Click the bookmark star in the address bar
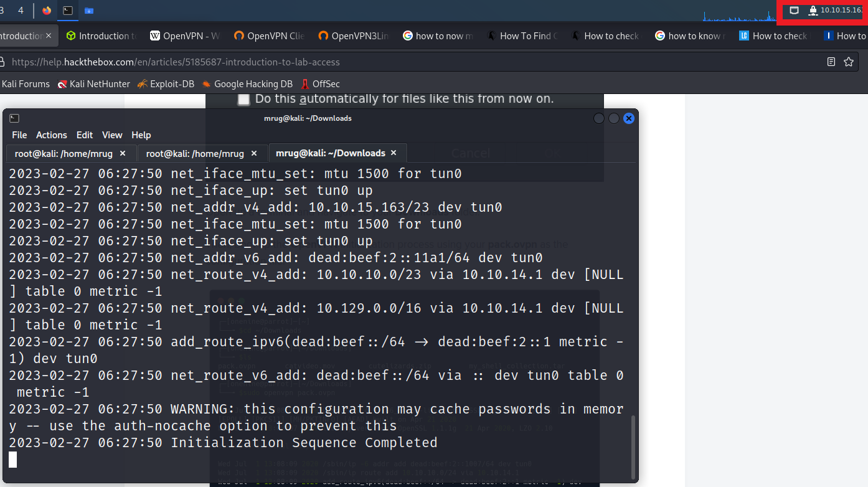Screen dimensions: 868x487 [848, 62]
